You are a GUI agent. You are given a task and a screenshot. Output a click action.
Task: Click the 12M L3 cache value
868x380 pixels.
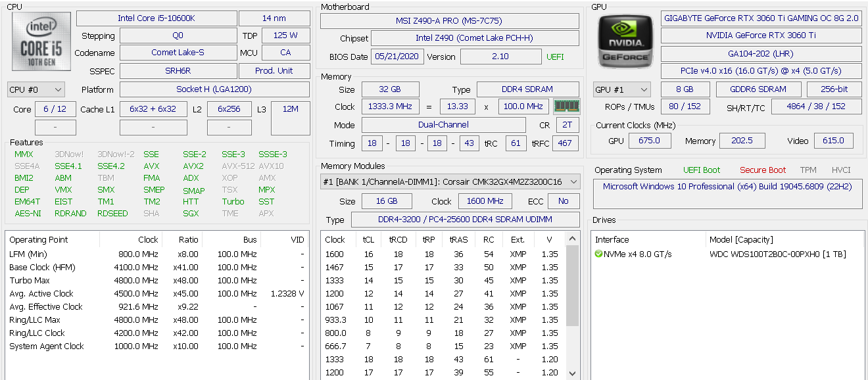pos(290,118)
